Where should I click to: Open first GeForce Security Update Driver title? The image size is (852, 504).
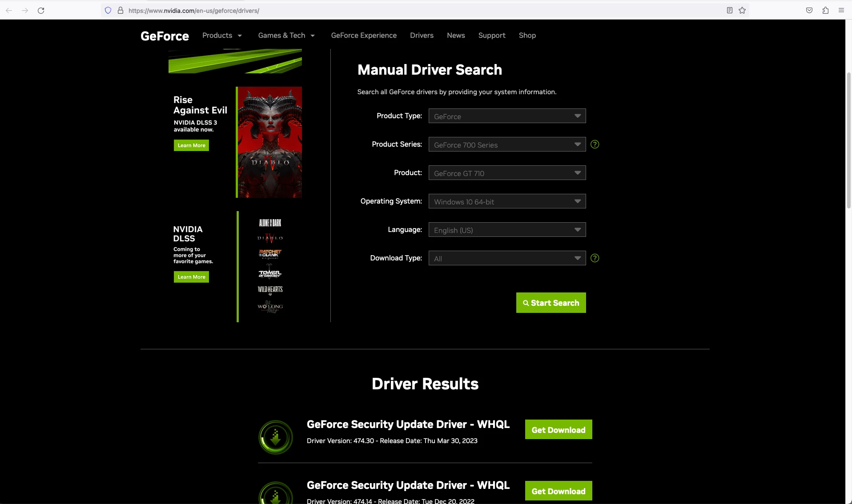pyautogui.click(x=408, y=424)
